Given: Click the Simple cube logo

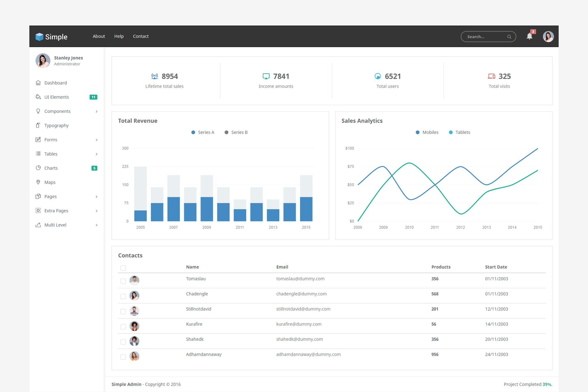Looking at the screenshot, I should (x=39, y=37).
